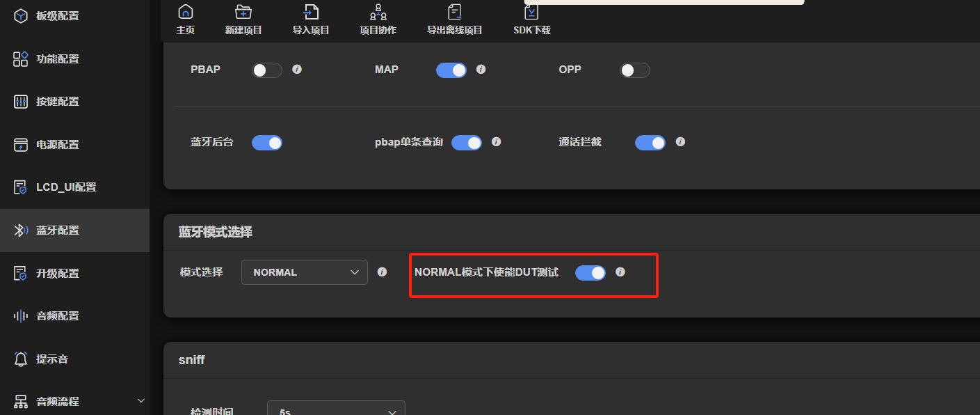The height and width of the screenshot is (415, 980).
Task: Click the info icon next to 模式选择 dropdown
Action: [x=382, y=272]
